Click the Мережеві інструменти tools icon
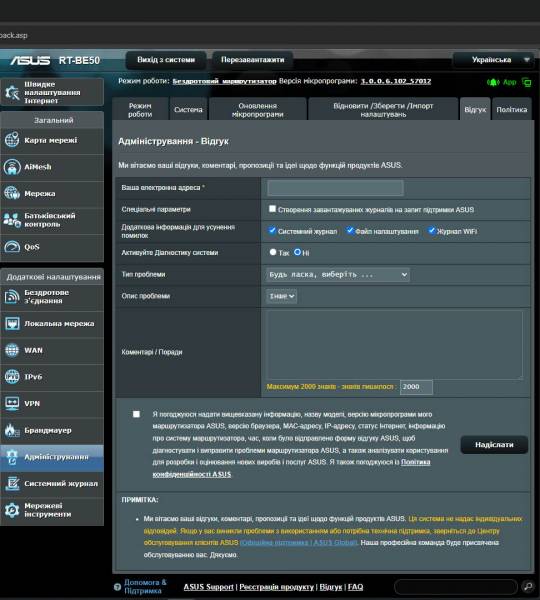This screenshot has width=540, height=600. tap(12, 510)
